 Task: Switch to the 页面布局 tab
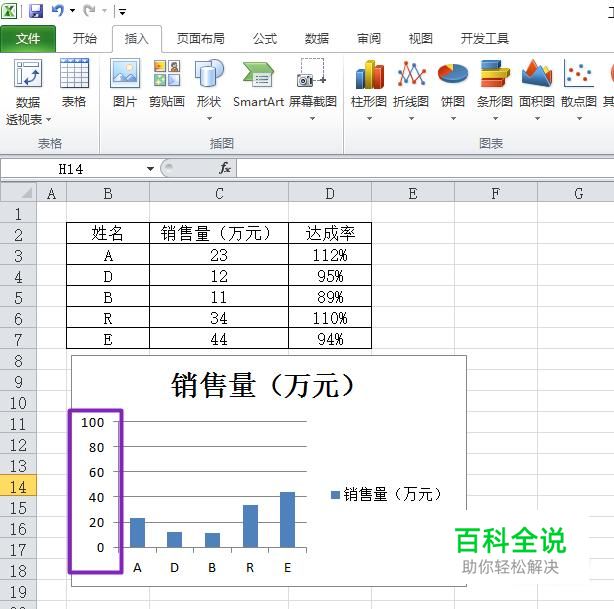click(200, 38)
